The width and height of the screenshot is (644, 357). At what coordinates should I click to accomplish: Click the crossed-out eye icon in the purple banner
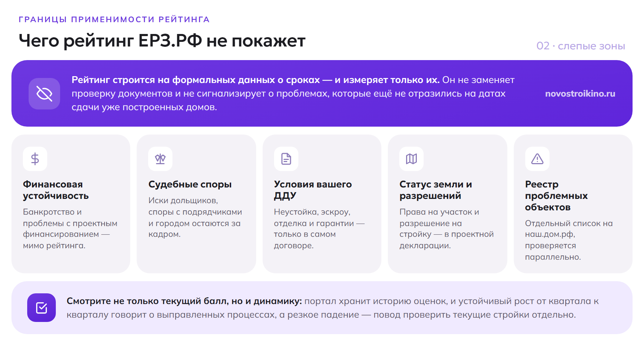[x=44, y=94]
